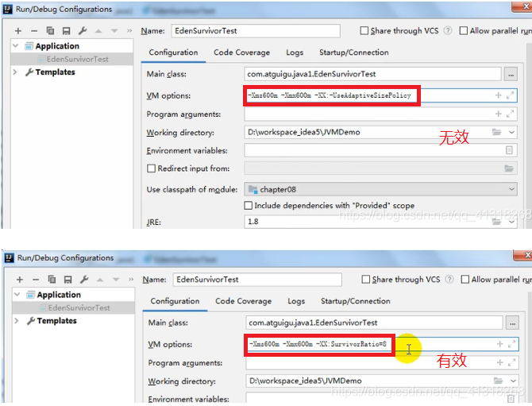The width and height of the screenshot is (532, 406).
Task: Click the Remove configuration minus icon in lower dialog
Action: coord(36,280)
